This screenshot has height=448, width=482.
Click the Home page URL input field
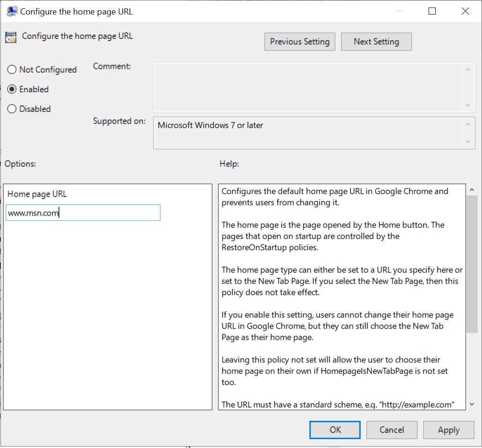[83, 213]
